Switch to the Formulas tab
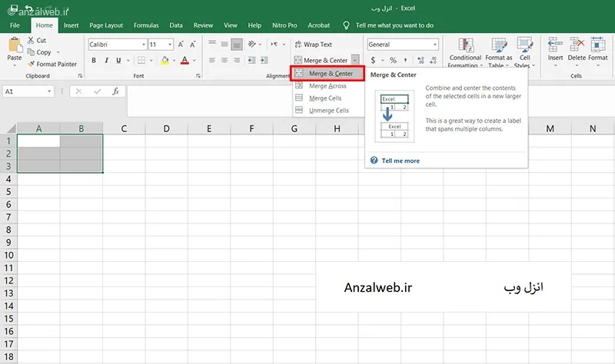The width and height of the screenshot is (615, 364). (146, 25)
